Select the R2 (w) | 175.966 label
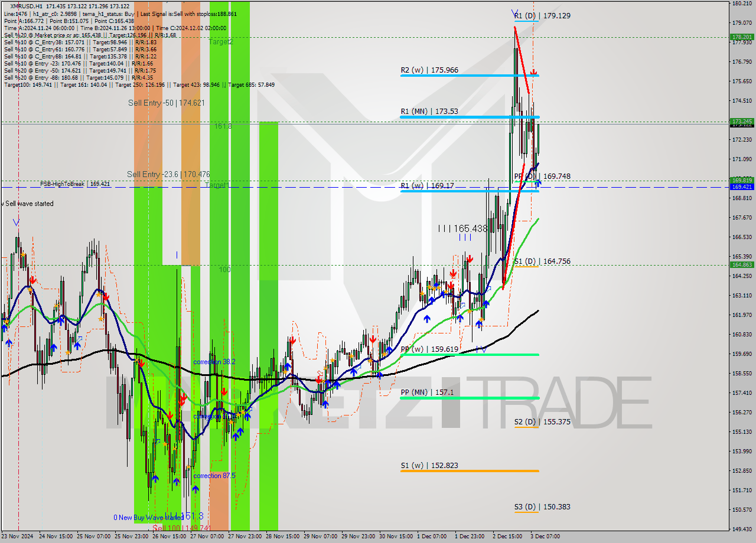 coord(429,70)
